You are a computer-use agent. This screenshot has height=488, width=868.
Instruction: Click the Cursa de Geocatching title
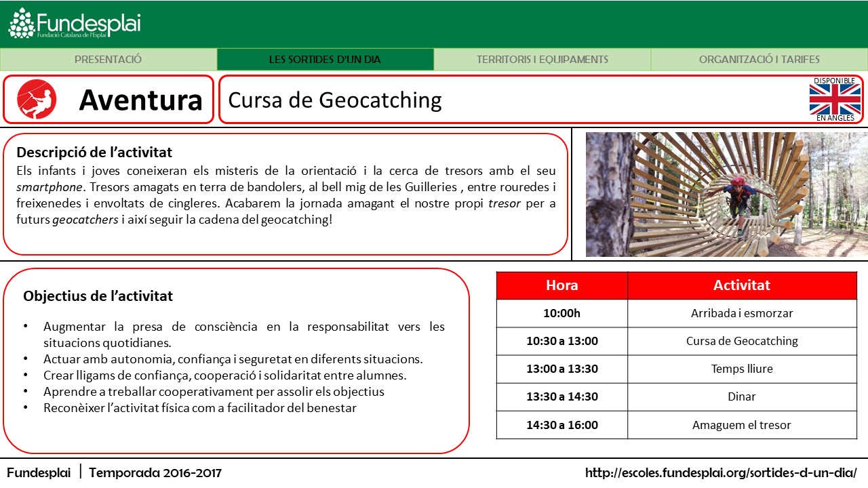[335, 100]
